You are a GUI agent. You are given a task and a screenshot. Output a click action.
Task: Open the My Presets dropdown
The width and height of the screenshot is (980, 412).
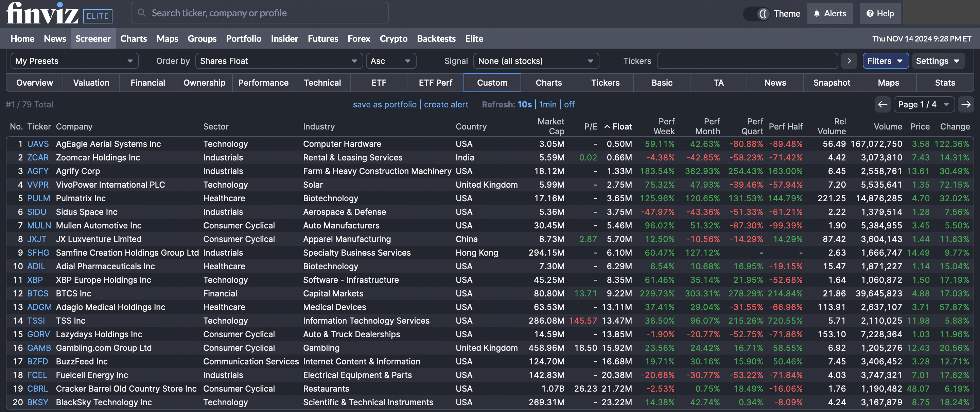point(74,61)
